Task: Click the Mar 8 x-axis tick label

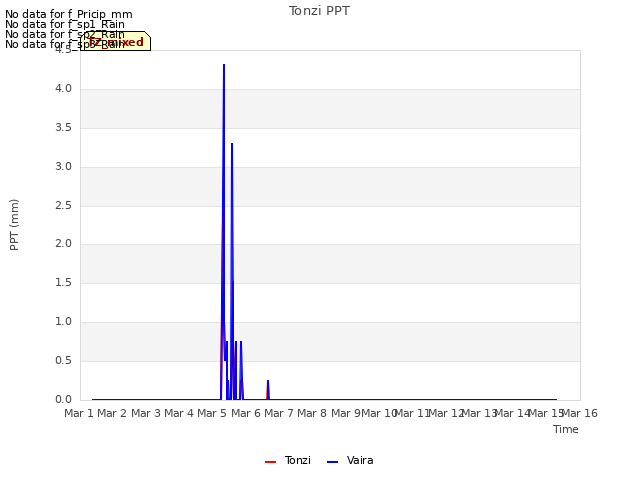Action: (312, 413)
